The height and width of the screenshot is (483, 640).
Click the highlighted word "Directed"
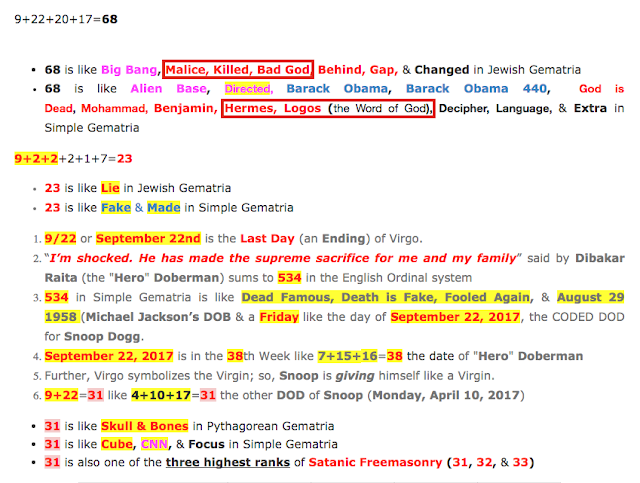click(248, 89)
